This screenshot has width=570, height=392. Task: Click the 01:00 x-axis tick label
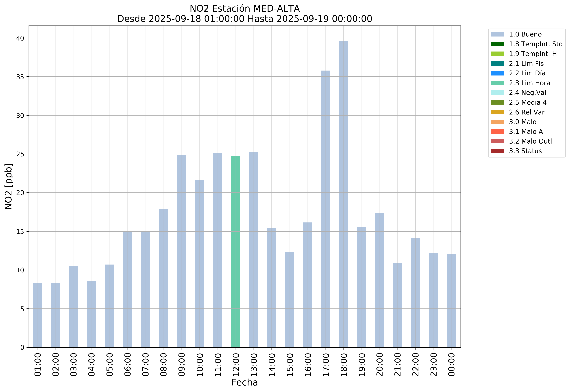coord(38,365)
